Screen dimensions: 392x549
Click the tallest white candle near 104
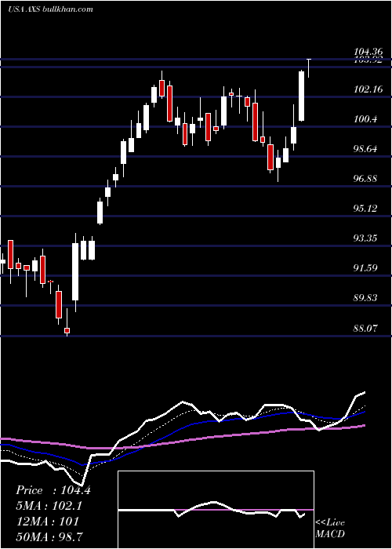[301, 96]
